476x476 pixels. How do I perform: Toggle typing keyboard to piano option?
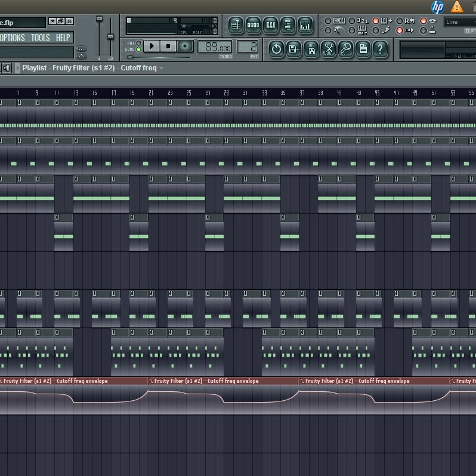(x=328, y=21)
